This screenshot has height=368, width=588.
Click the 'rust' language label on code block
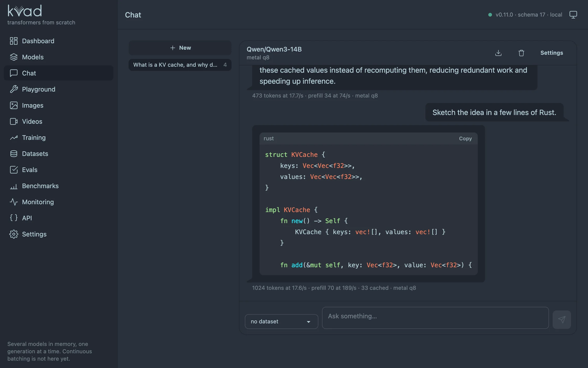tap(269, 139)
